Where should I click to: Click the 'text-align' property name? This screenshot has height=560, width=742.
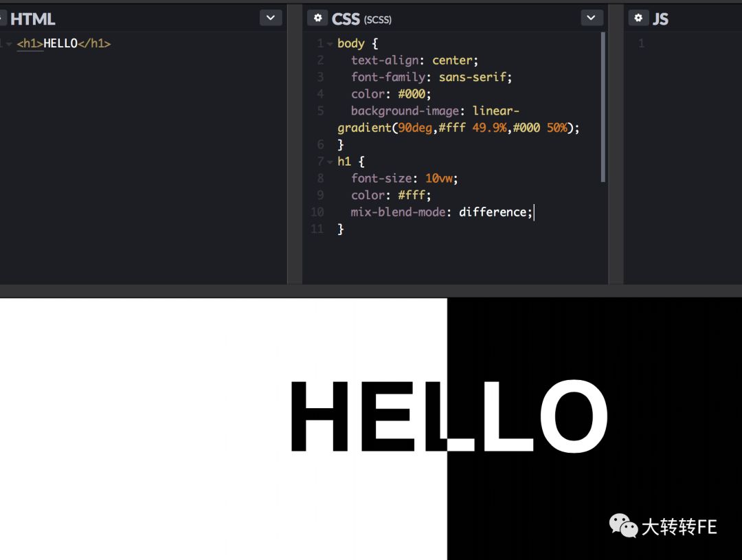[x=384, y=60]
